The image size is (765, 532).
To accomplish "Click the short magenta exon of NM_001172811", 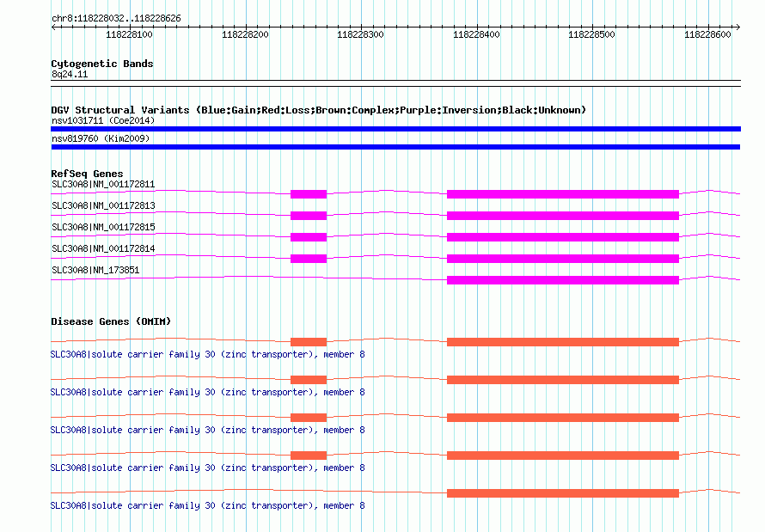I will pos(309,194).
